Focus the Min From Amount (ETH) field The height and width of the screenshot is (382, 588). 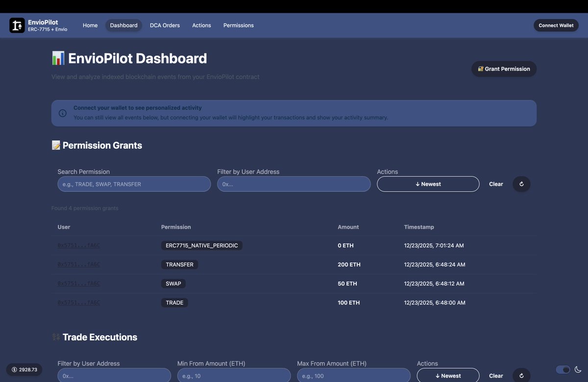click(234, 376)
